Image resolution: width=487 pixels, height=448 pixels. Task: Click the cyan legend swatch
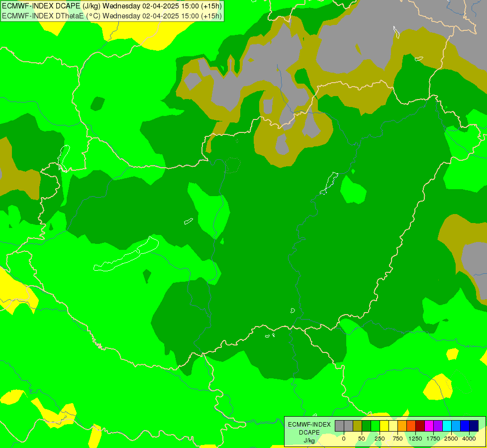pyautogui.click(x=447, y=426)
